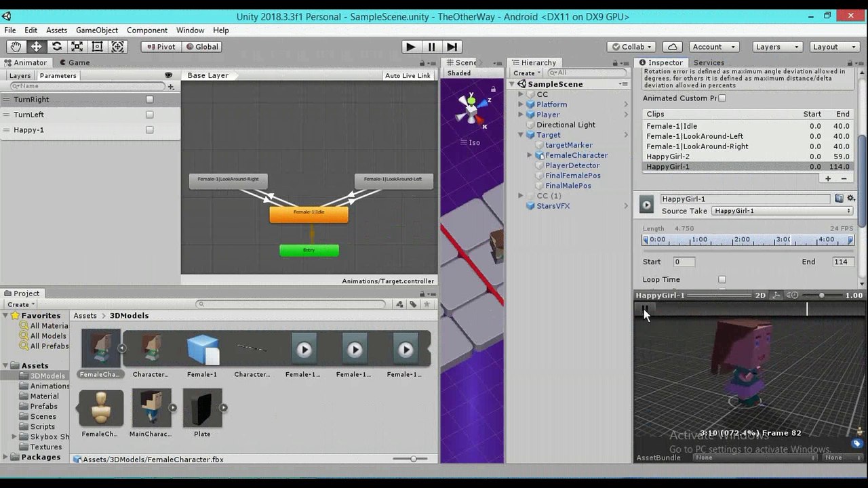Viewport: 868px width, 488px height.
Task: Enable the Happy-1 parameter checkbox
Action: (150, 129)
